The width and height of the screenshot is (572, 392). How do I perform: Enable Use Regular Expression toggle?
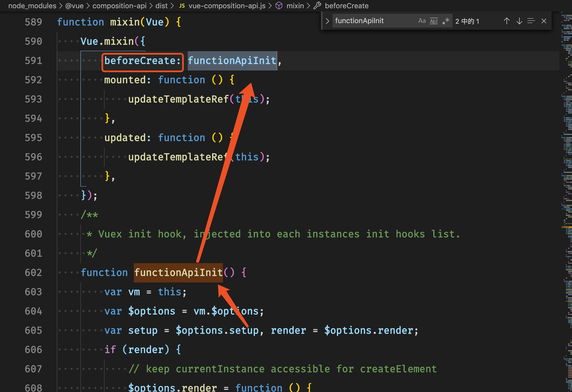(446, 21)
